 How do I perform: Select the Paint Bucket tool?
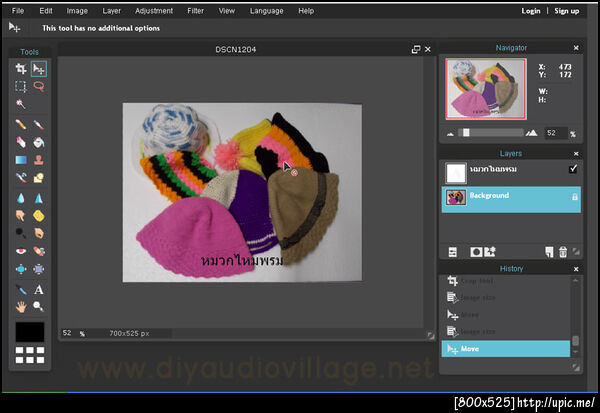click(x=39, y=142)
